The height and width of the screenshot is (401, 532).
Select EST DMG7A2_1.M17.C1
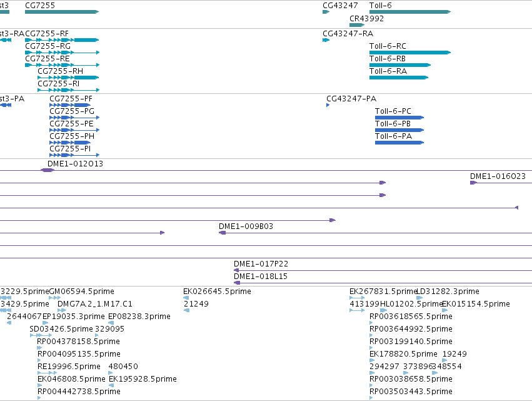click(62, 310)
